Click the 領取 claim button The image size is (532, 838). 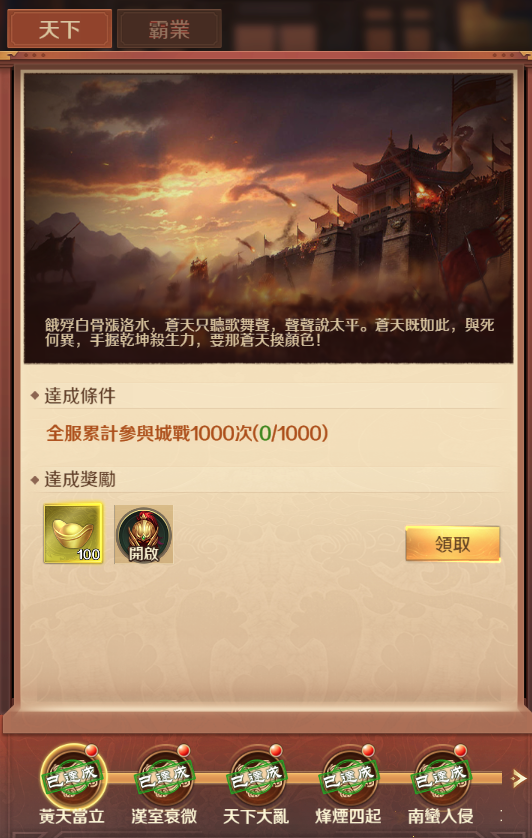(x=453, y=544)
